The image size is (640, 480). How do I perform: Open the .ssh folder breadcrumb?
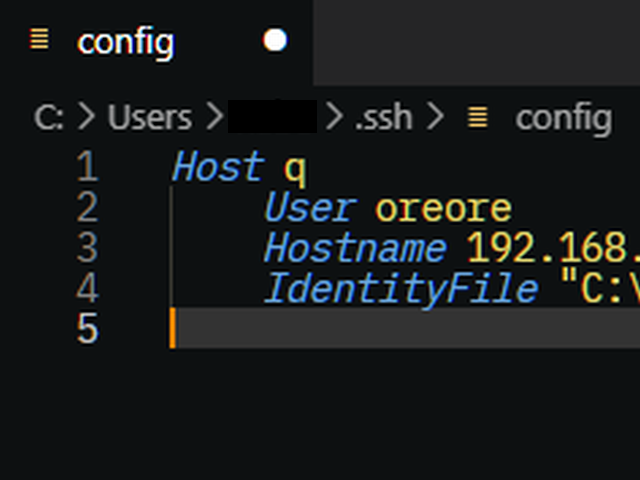(382, 117)
